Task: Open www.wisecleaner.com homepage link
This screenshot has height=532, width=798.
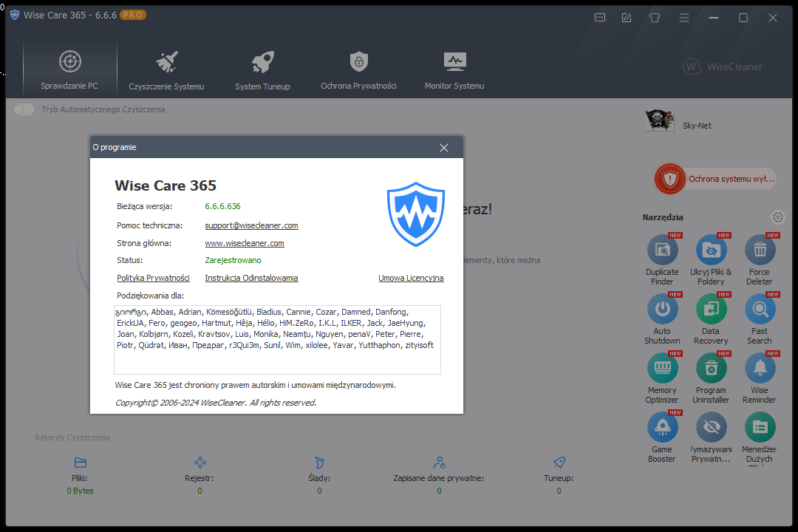Action: pos(245,243)
